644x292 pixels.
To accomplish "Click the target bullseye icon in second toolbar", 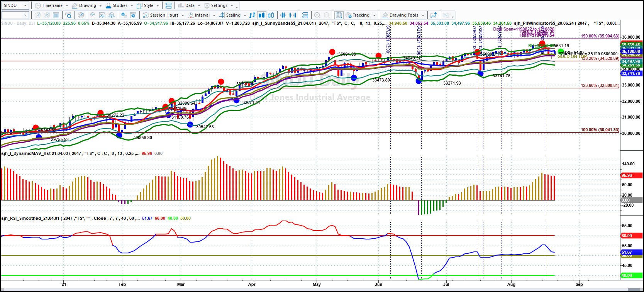I will click(x=81, y=15).
